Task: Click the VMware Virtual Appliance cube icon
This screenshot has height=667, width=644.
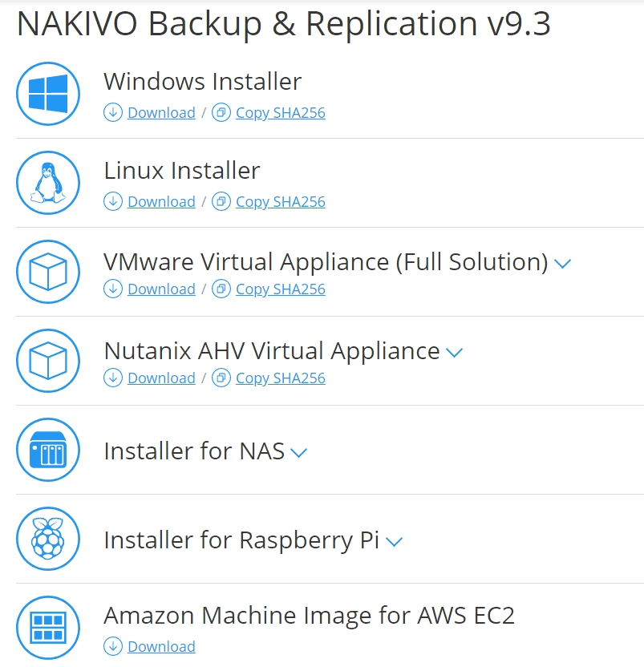Action: tap(48, 272)
